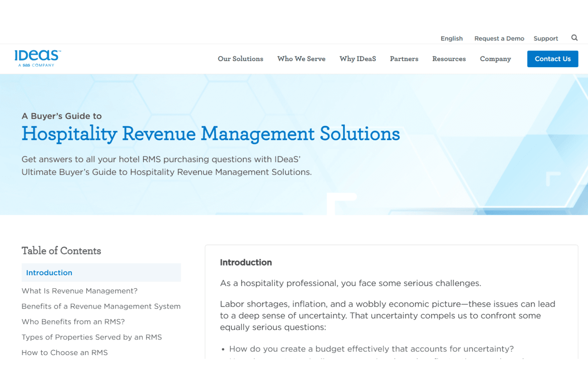Image resolution: width=588 pixels, height=392 pixels.
Task: Go to Benefits of a Revenue Management System
Action: (x=101, y=307)
